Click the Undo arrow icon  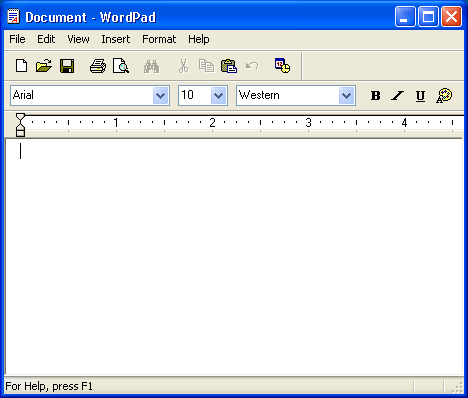coord(252,66)
